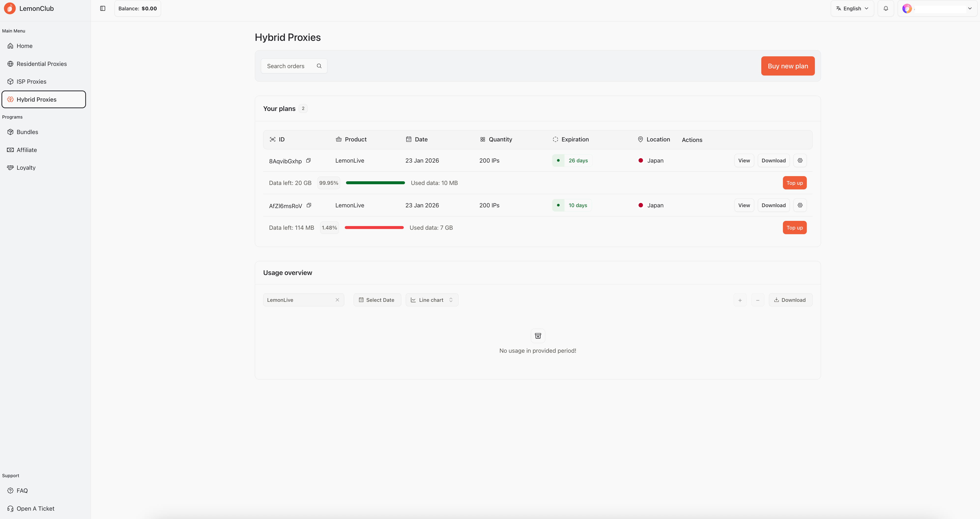
Task: Top up the 114 MB plan
Action: tap(795, 228)
